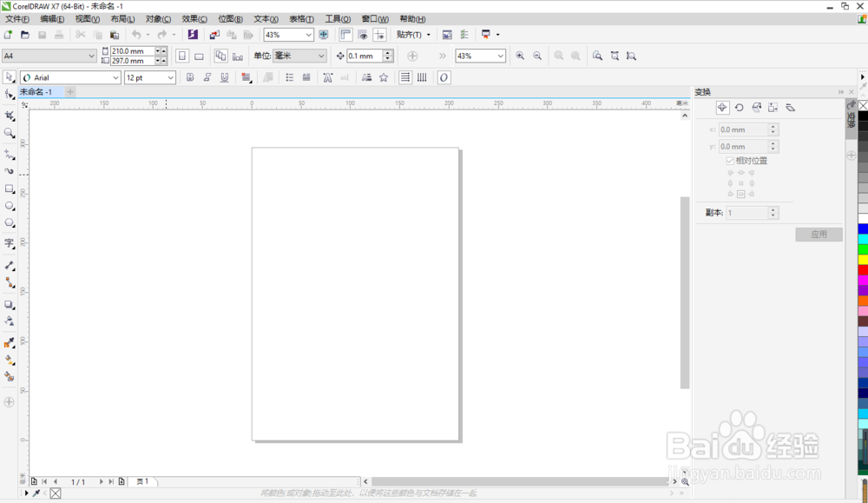This screenshot has width=868, height=503.
Task: Create a new document with New icon
Action: tap(9, 35)
